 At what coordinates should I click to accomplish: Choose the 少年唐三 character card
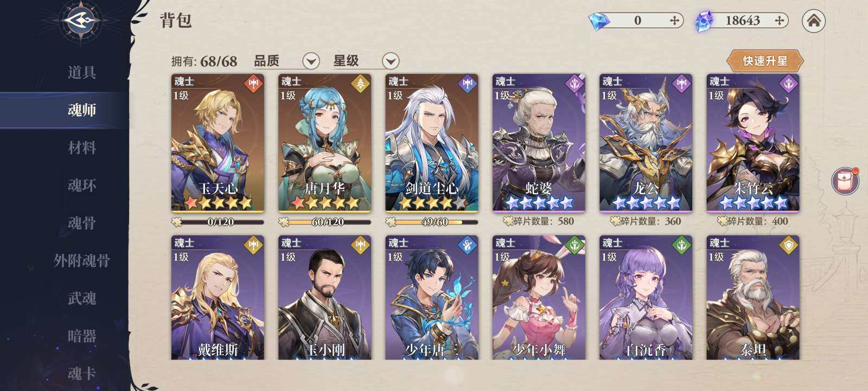(432, 297)
